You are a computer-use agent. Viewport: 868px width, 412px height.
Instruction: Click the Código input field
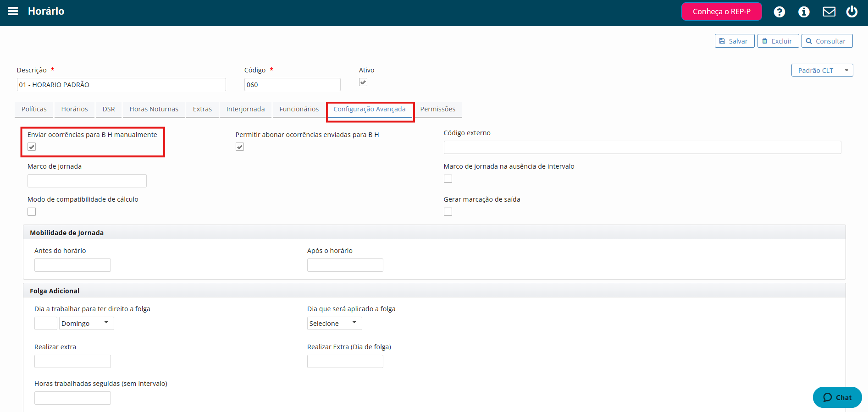293,84
